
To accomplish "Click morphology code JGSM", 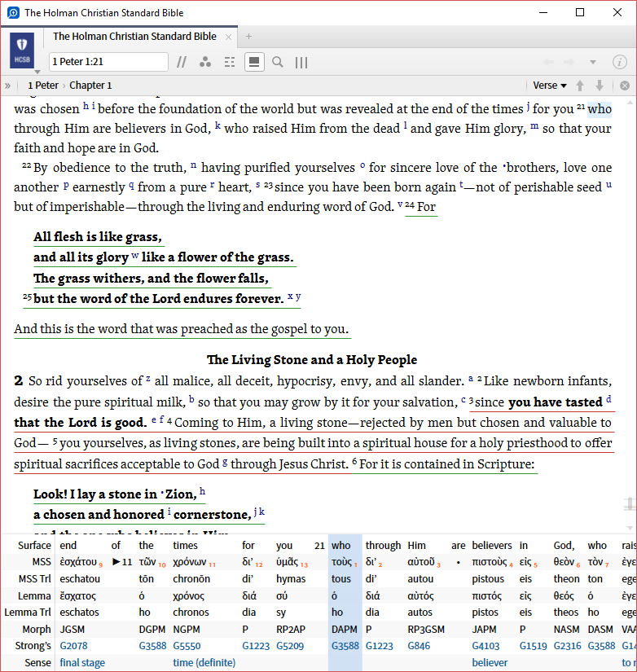I will (72, 629).
